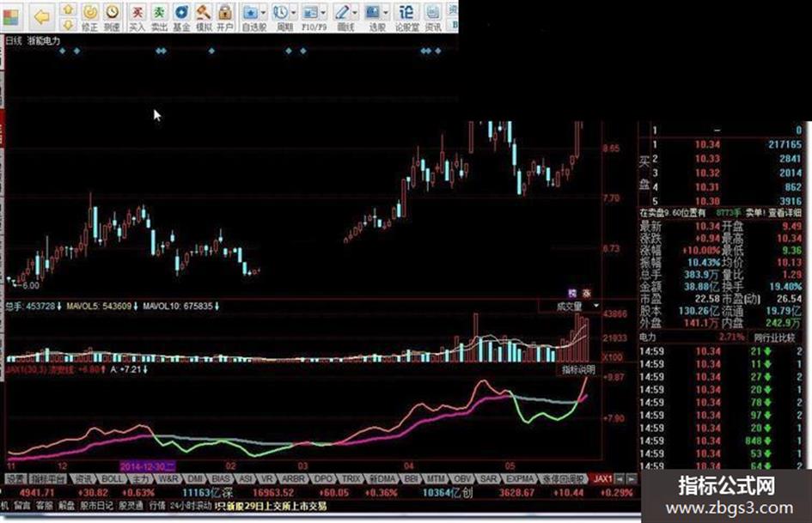
Task: Click the 电力 sector label
Action: (647, 338)
